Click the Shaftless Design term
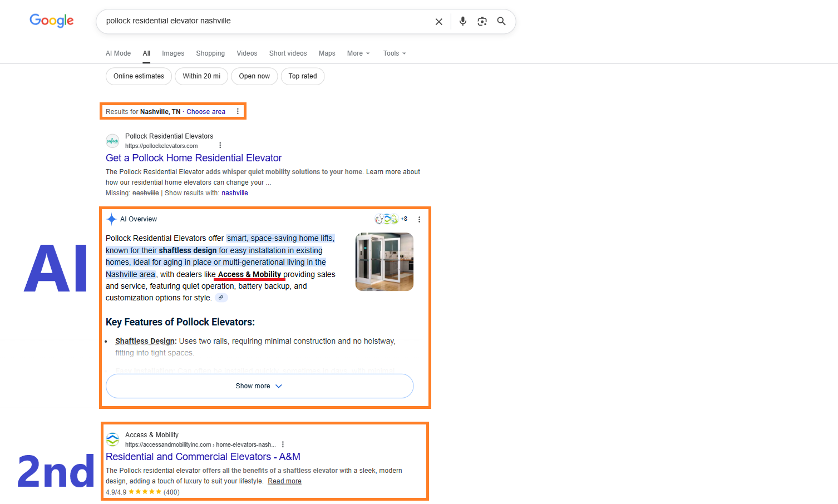 point(146,341)
